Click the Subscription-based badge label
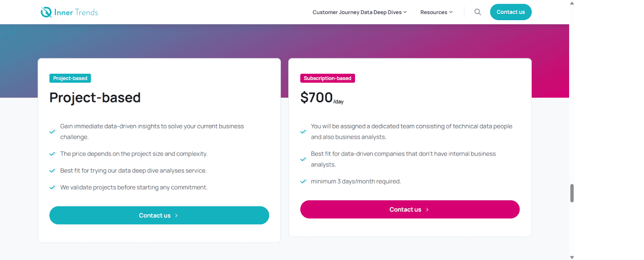The width and height of the screenshot is (644, 260). (x=327, y=78)
